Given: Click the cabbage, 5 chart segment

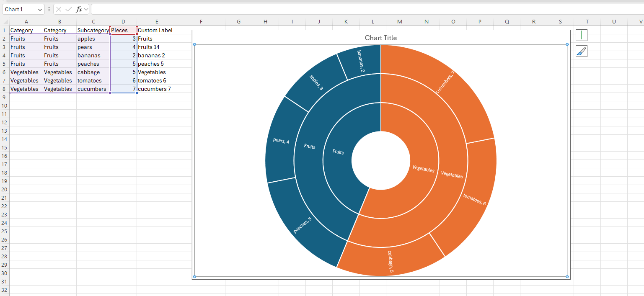Looking at the screenshot, I should [390, 261].
